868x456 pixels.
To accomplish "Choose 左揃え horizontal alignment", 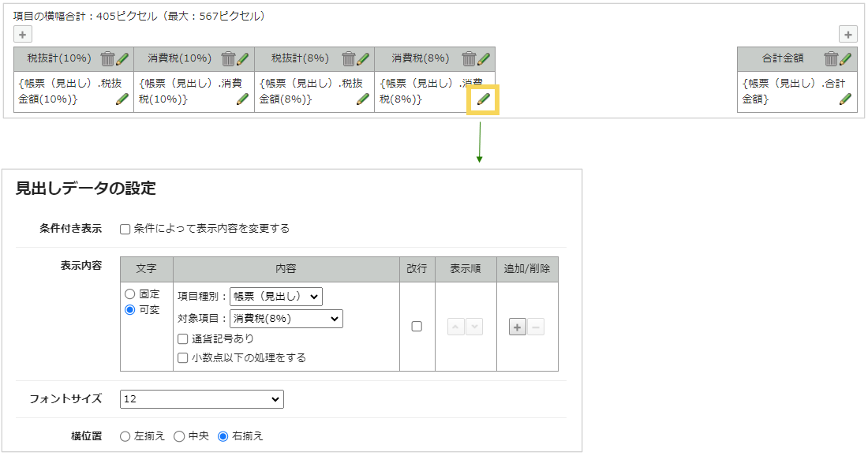I will tap(125, 436).
